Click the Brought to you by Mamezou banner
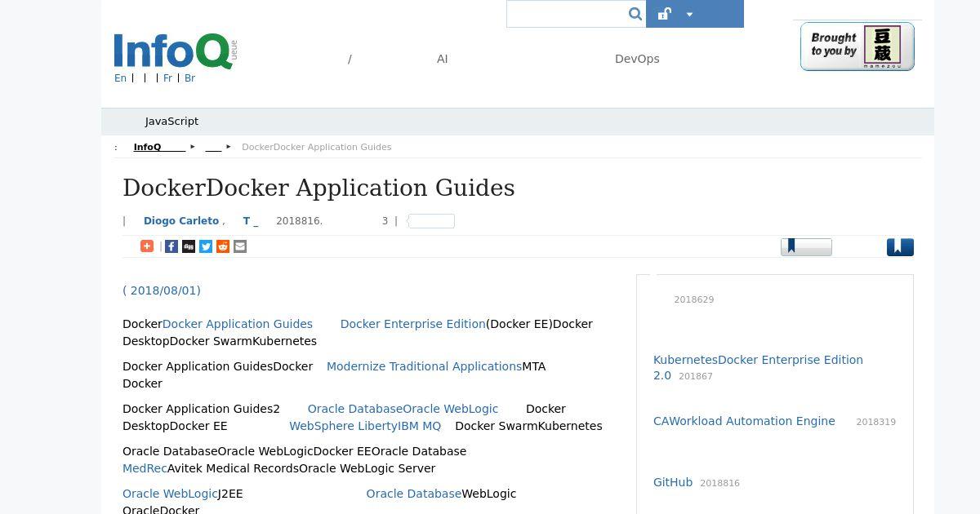The width and height of the screenshot is (980, 514). [857, 47]
